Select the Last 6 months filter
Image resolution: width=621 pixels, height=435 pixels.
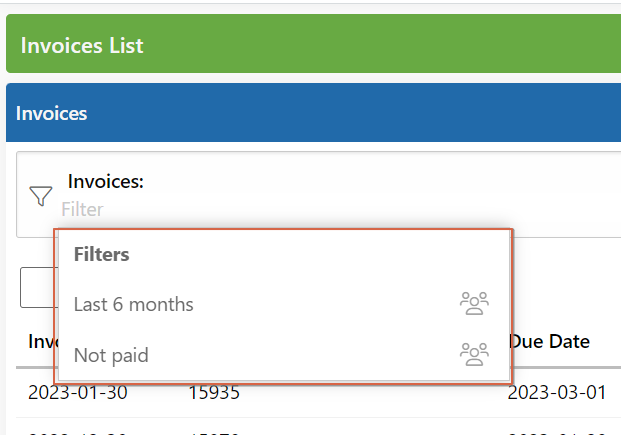click(284, 304)
